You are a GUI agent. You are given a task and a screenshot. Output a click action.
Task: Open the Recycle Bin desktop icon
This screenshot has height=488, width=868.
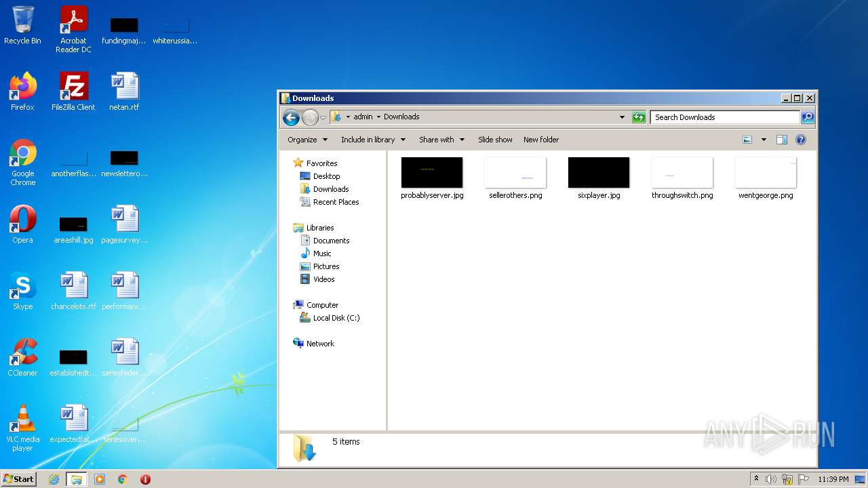point(22,26)
